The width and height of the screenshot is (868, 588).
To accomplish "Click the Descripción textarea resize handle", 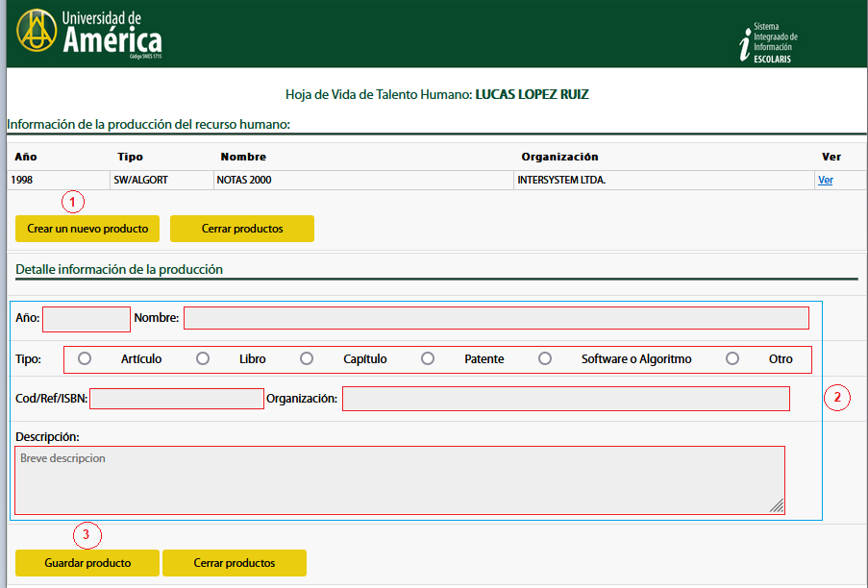I will pyautogui.click(x=778, y=505).
